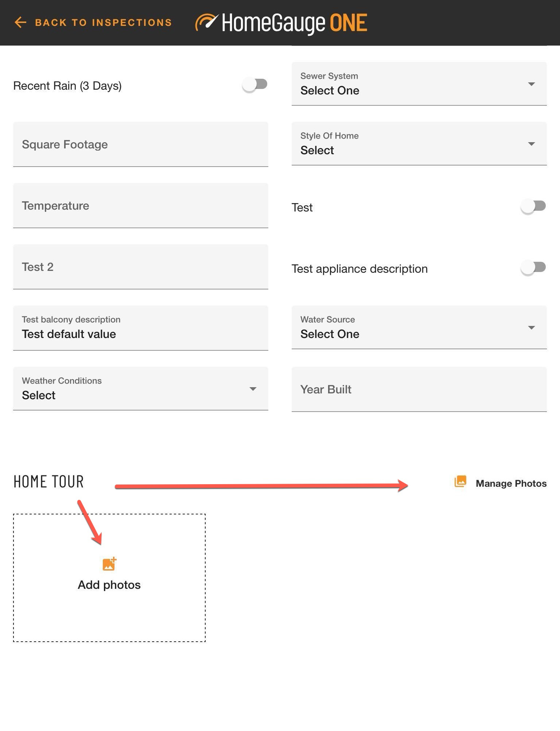
Task: Go back via Back To Inspections link
Action: [103, 23]
